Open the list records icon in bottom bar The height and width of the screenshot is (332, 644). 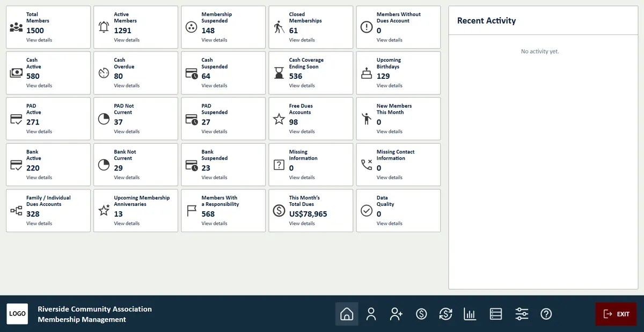point(496,314)
